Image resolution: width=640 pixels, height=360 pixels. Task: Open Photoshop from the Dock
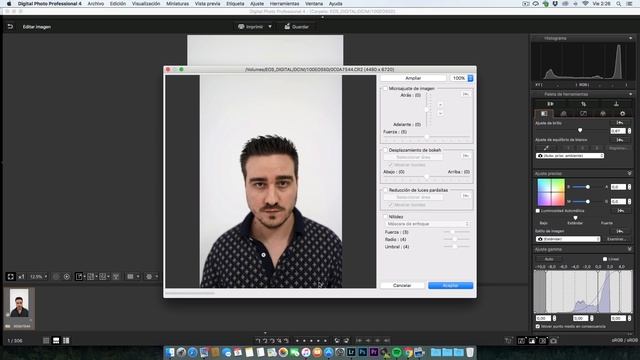(362, 352)
